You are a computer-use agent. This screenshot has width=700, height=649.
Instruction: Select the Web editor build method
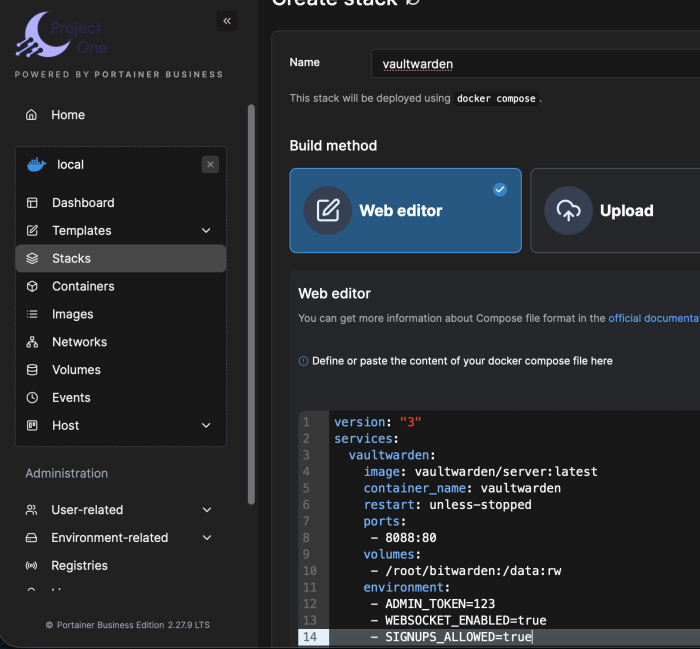pos(405,210)
